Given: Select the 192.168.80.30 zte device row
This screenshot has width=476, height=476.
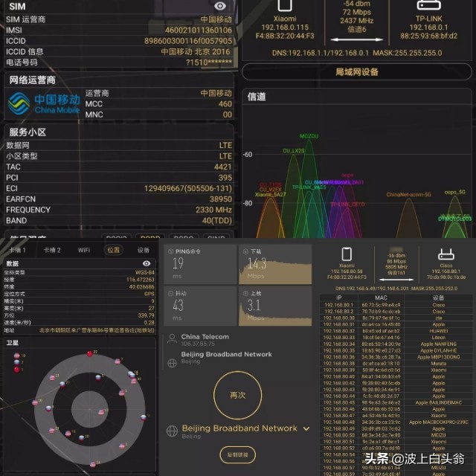Looking at the screenshot, I should [x=396, y=318].
